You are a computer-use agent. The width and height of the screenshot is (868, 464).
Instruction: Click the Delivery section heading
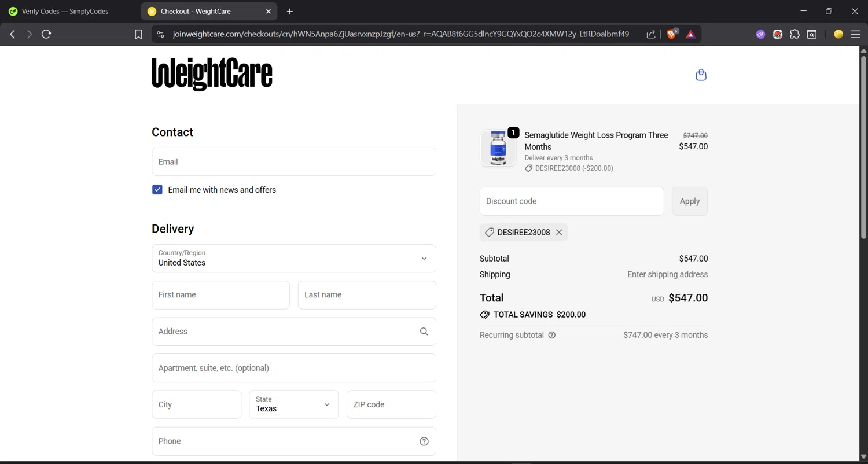click(x=172, y=229)
